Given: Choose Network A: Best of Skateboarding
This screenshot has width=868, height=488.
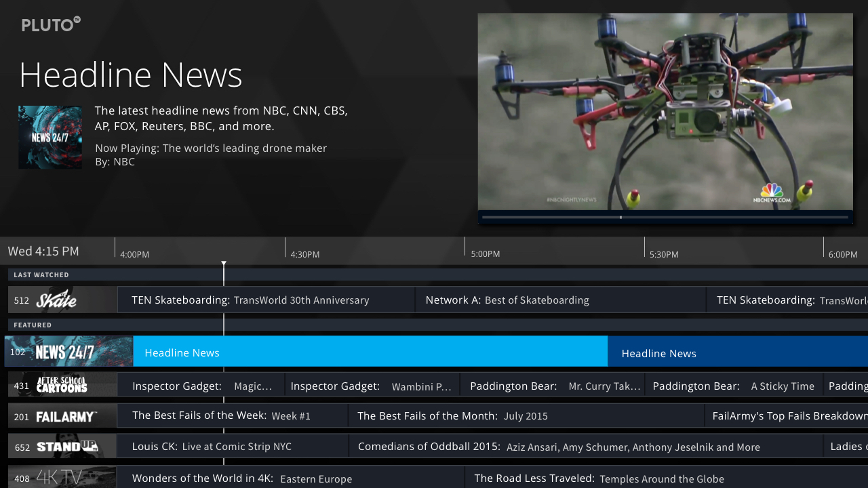Looking at the screenshot, I should point(560,300).
